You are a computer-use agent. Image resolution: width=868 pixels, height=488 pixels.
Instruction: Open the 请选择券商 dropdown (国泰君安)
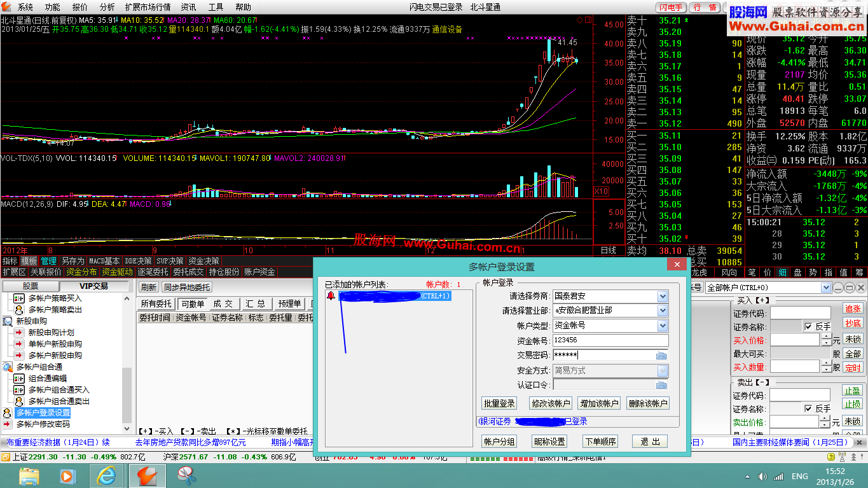pos(663,296)
